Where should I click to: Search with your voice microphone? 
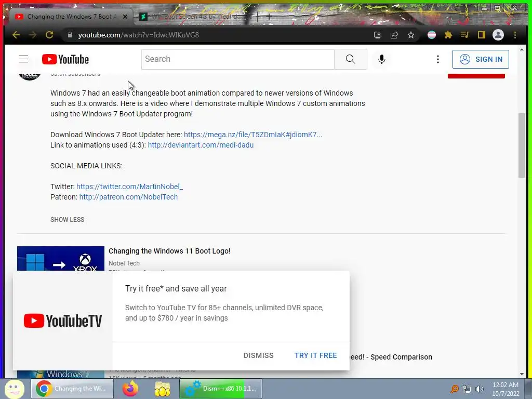tap(382, 59)
